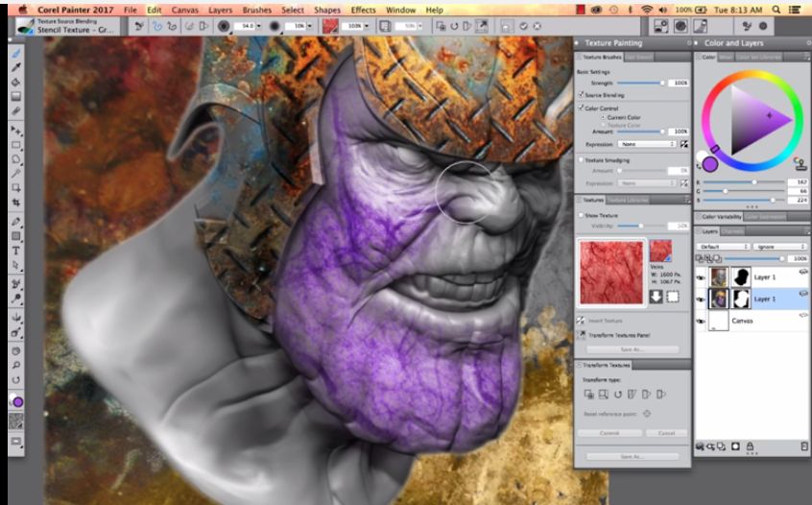The image size is (812, 505).
Task: Click the Wi-Fi status icon
Action: click(x=646, y=10)
